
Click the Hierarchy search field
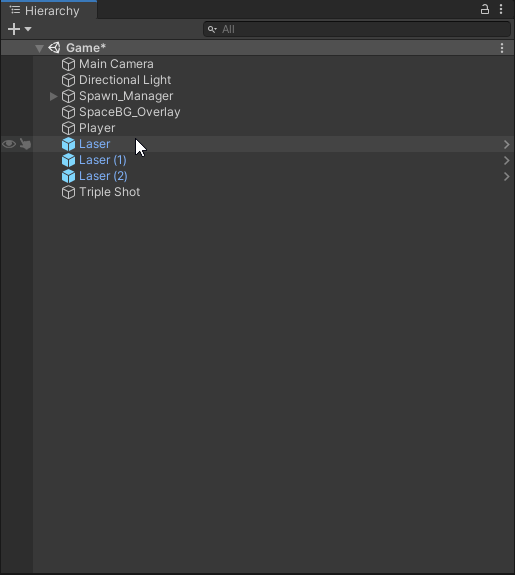pos(357,29)
